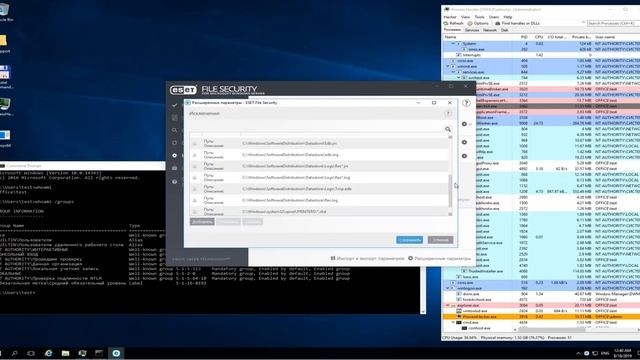Open the Hacker menu in Process Hacker

450,17
